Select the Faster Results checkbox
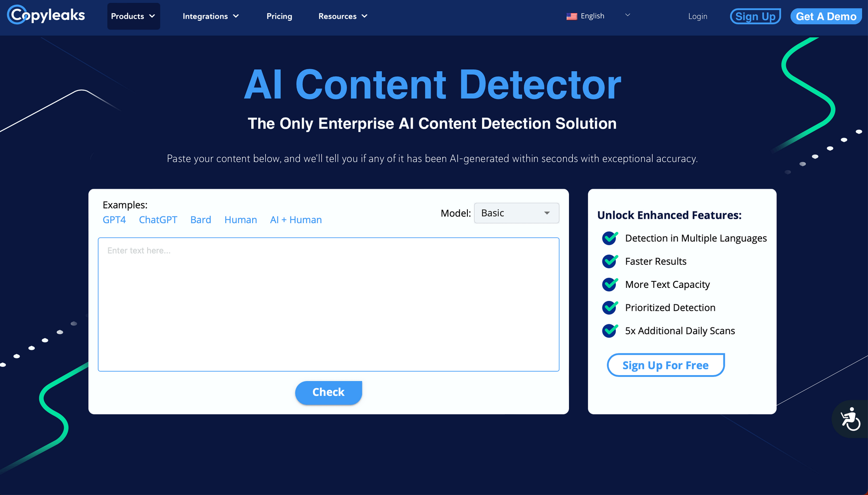The image size is (868, 495). coord(611,261)
